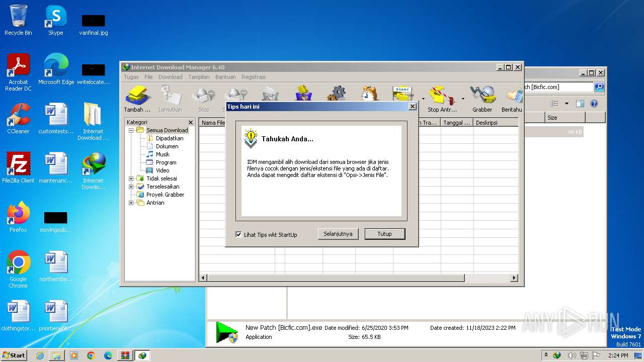Click the Nama File column header

[213, 122]
